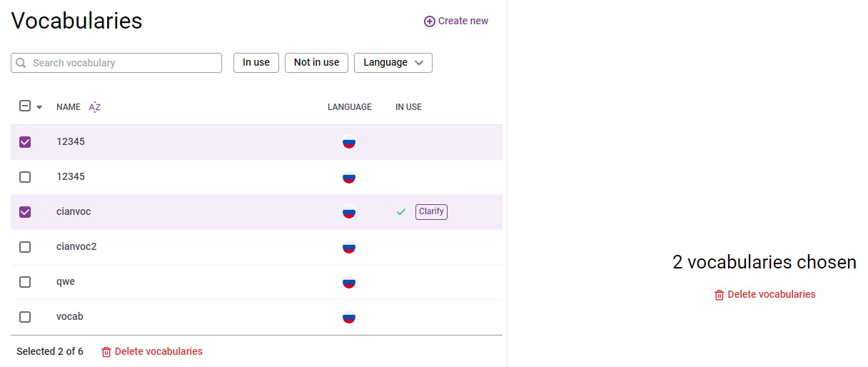Open the vocab vocabulary row

(x=70, y=316)
